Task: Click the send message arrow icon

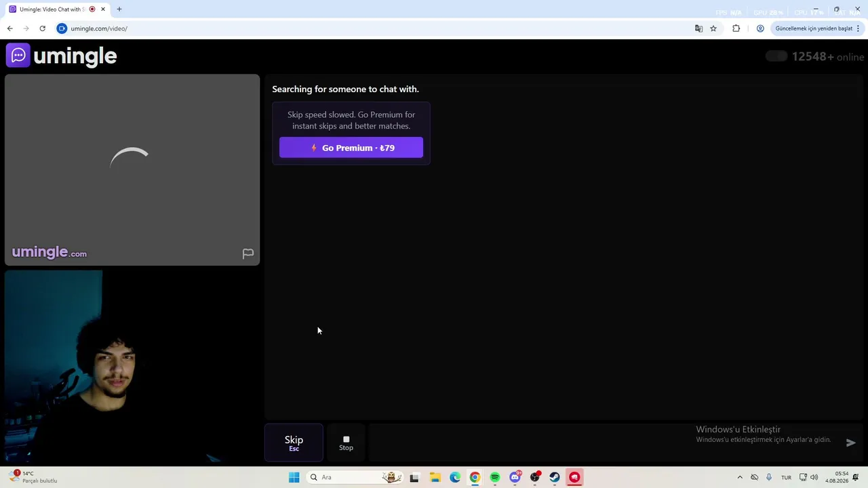Action: [851, 443]
